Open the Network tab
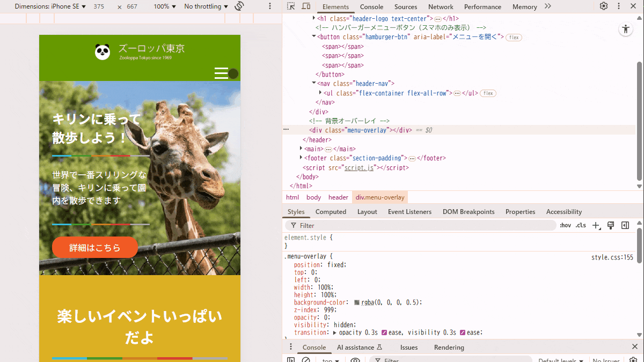The image size is (644, 362). [x=441, y=7]
